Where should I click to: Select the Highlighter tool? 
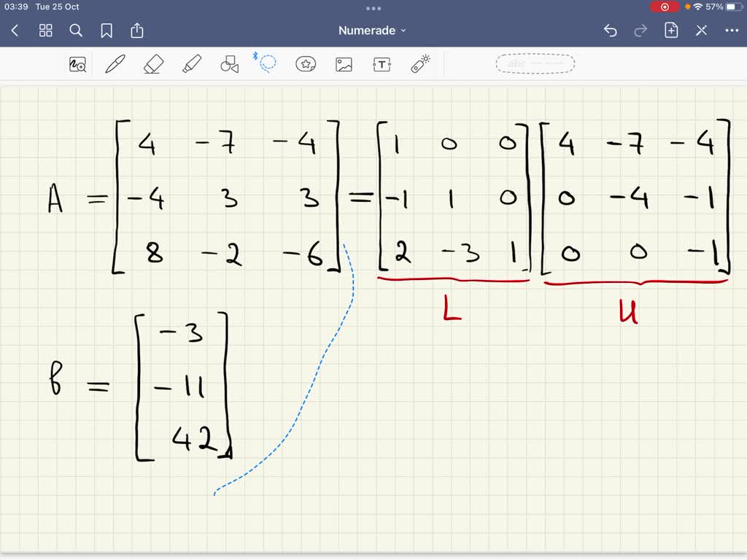click(x=191, y=63)
